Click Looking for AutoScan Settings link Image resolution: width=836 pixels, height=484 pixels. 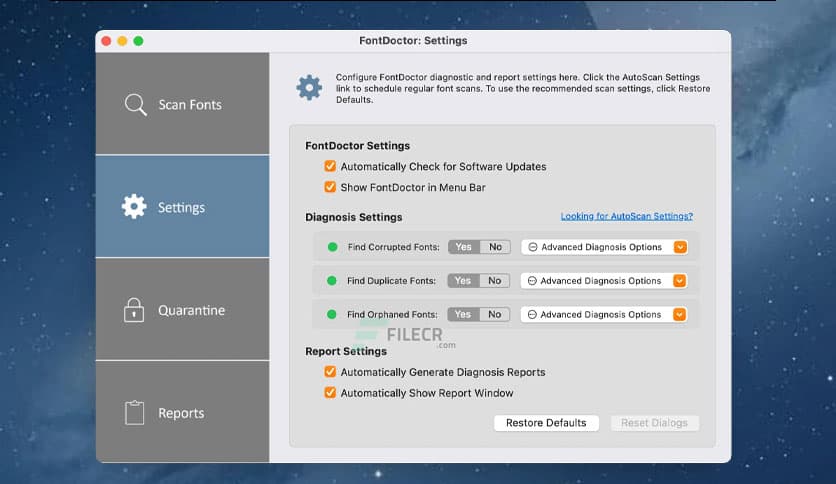click(626, 216)
